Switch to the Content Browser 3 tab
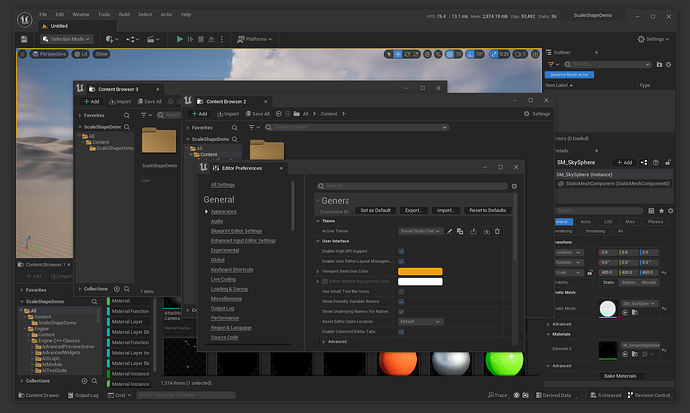The image size is (690, 413). [x=116, y=87]
